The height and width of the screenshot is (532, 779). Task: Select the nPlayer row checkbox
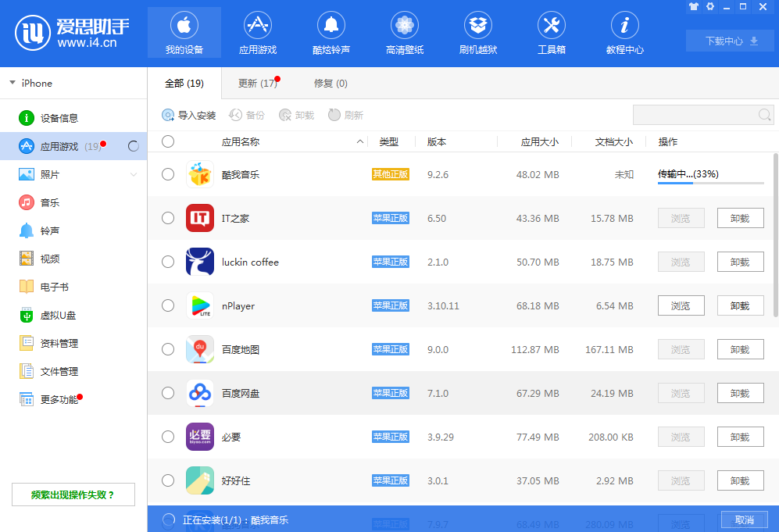[168, 305]
